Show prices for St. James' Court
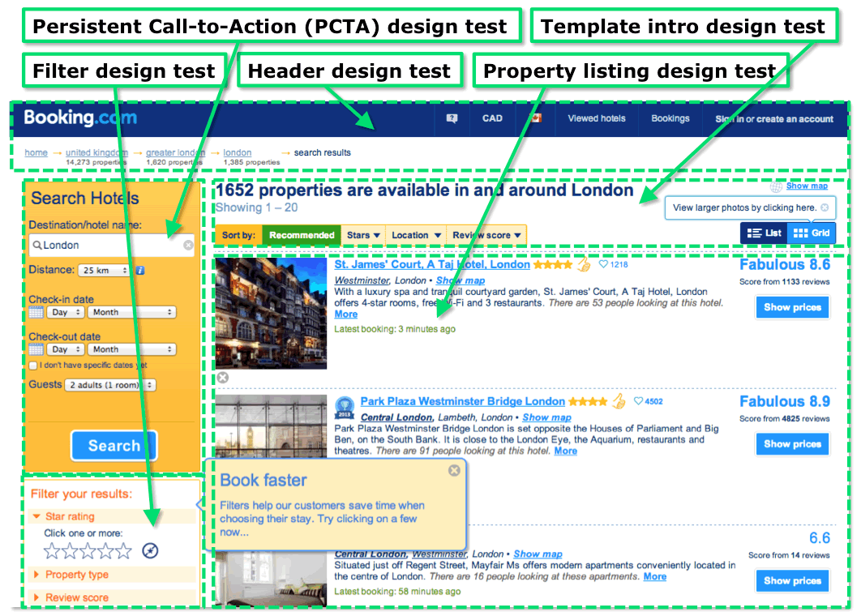Screen dimensions: 861x616 (792, 307)
